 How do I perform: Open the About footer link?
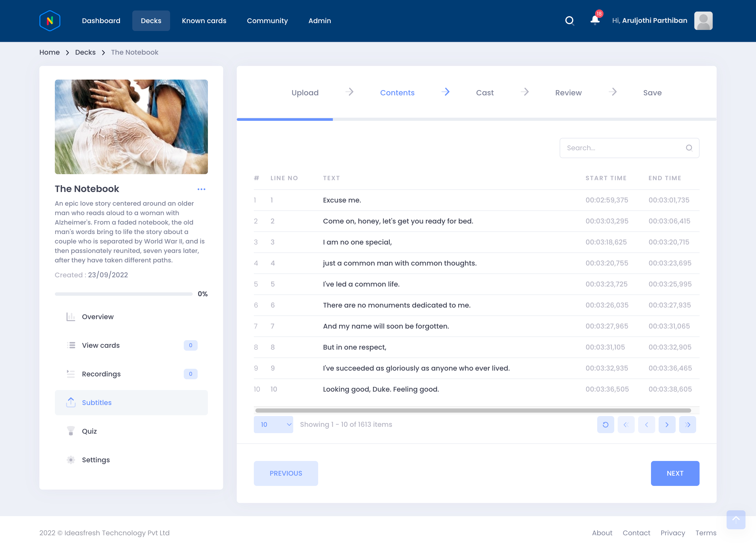(602, 533)
